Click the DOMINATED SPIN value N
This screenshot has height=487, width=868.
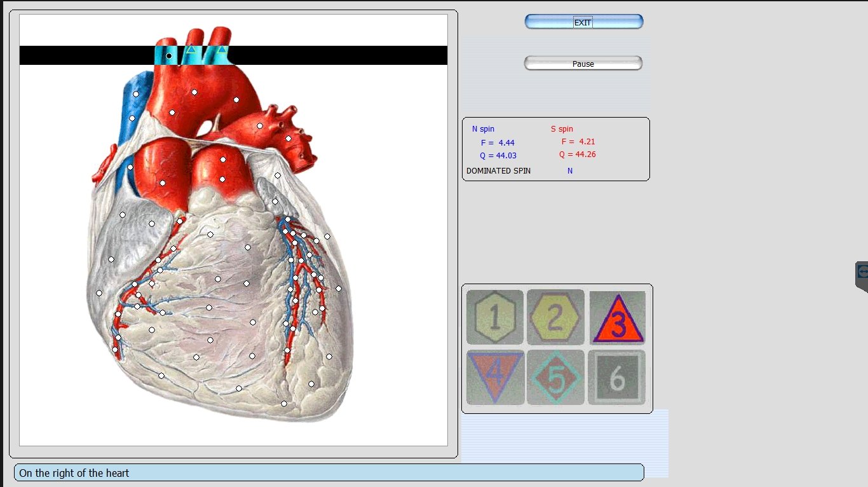pos(570,171)
